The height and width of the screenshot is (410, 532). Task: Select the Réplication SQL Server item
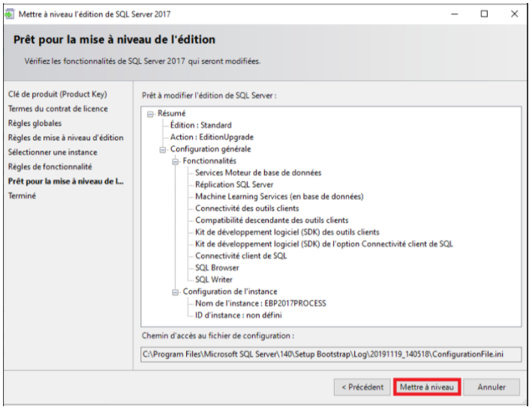pyautogui.click(x=234, y=184)
